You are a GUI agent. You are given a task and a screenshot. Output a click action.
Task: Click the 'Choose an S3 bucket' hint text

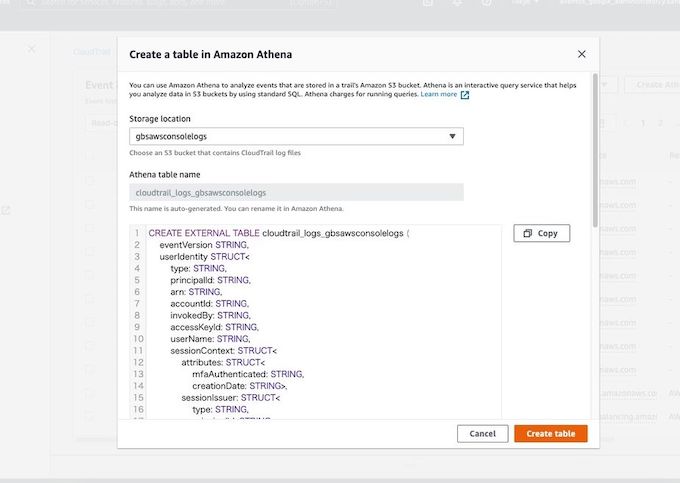coord(215,153)
